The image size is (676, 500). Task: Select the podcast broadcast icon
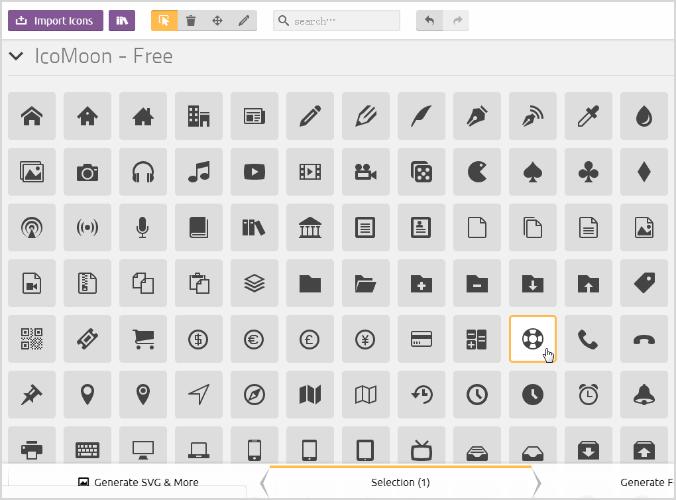(x=32, y=228)
